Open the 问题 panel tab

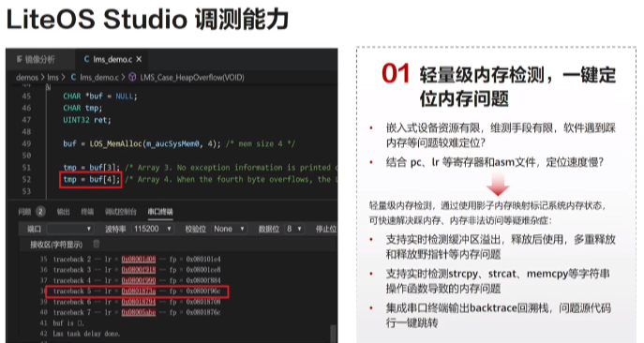[24, 212]
